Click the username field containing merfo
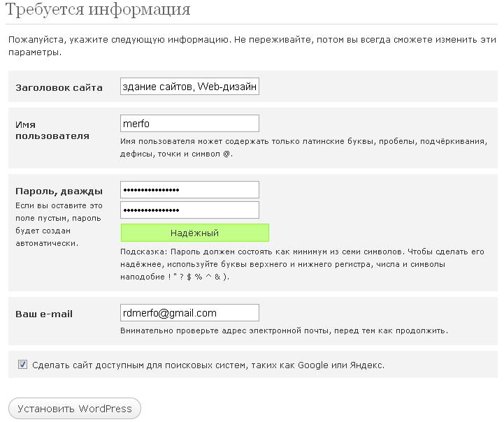This screenshot has height=422, width=504. [189, 124]
